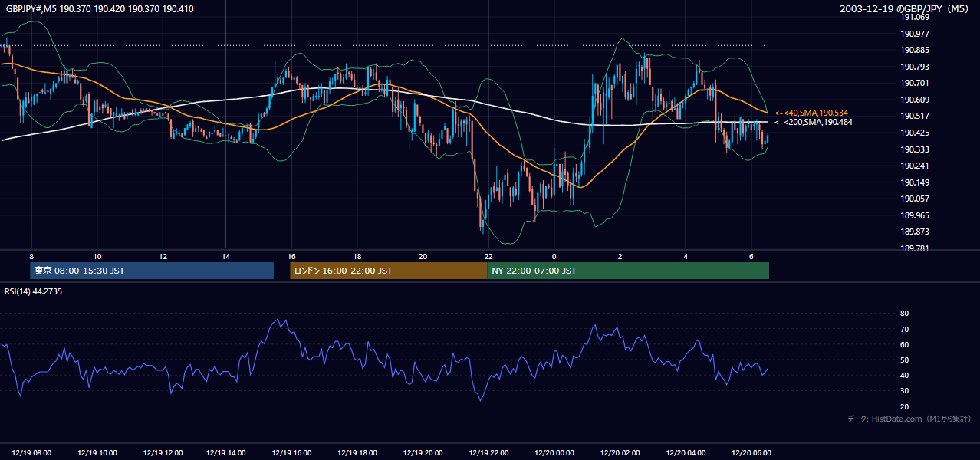Select the NY 22:00-07:00 JST session bar

click(x=628, y=271)
